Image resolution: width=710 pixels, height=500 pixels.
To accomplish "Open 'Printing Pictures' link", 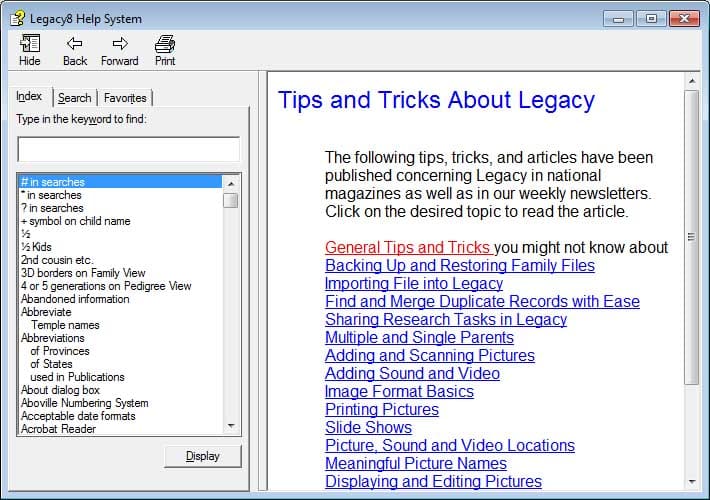I will pyautogui.click(x=382, y=409).
